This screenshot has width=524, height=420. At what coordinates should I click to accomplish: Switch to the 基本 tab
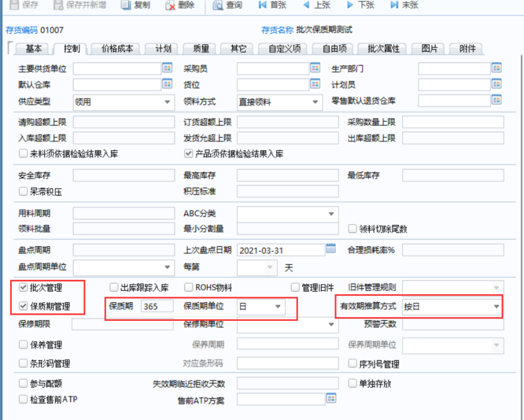tap(34, 49)
